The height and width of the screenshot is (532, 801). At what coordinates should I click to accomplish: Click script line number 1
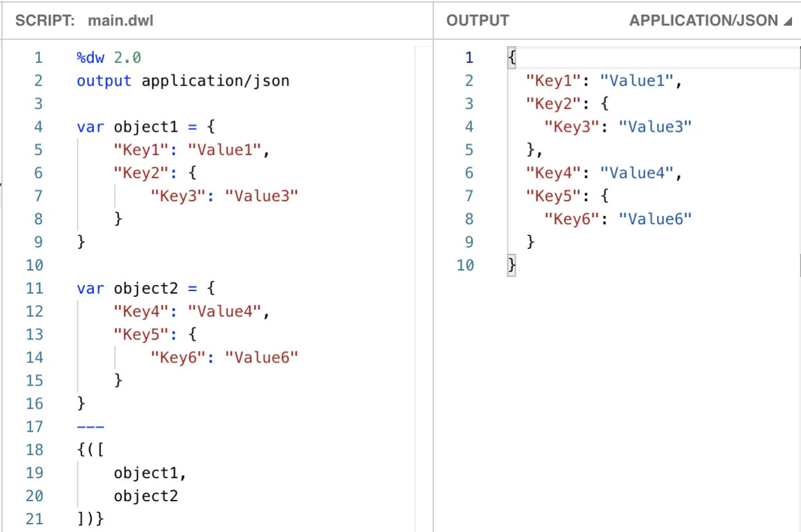(x=39, y=58)
